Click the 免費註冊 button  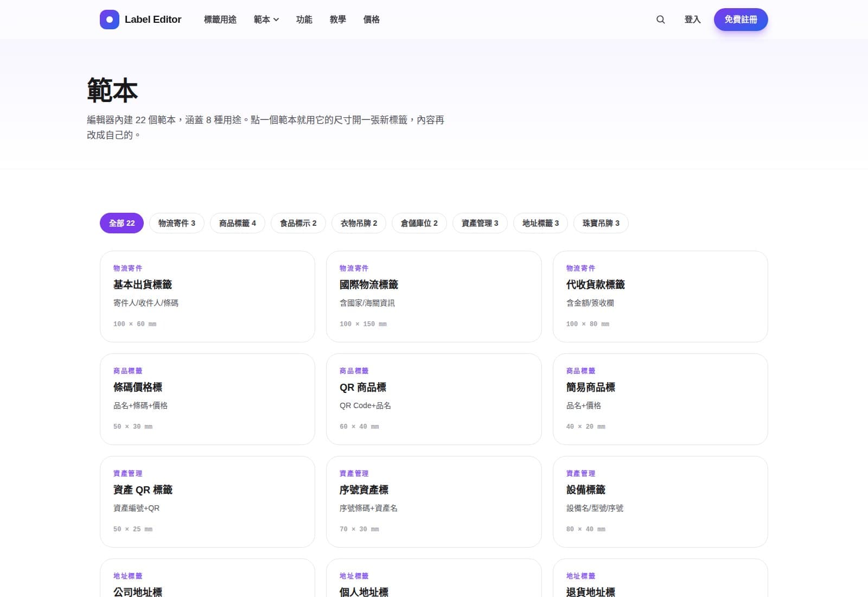pyautogui.click(x=741, y=20)
